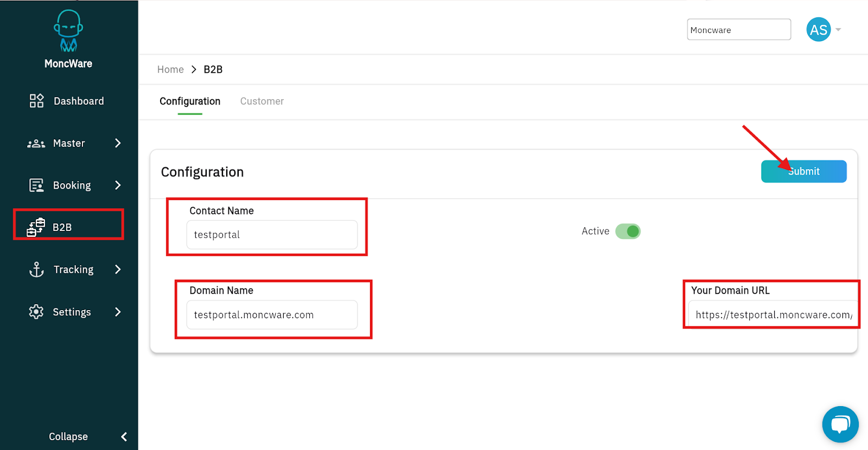Expand the Tracking submenu chevron

tap(118, 269)
